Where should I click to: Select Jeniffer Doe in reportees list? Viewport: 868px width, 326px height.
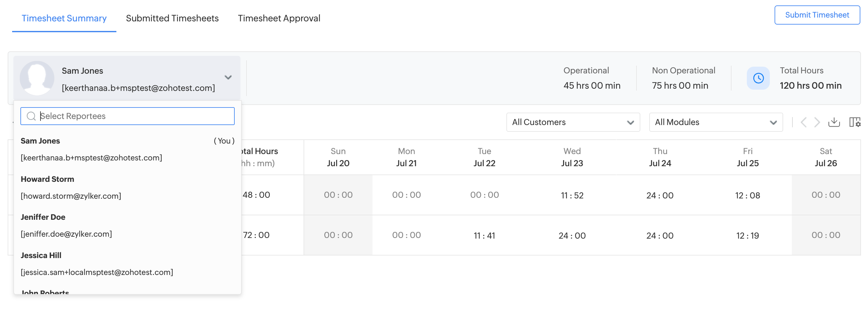point(66,226)
